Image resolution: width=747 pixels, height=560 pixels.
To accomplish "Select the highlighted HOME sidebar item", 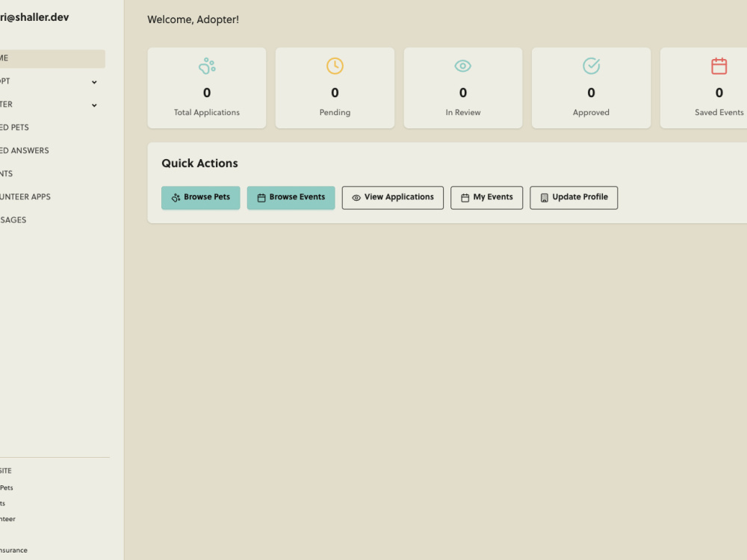I will coord(52,58).
